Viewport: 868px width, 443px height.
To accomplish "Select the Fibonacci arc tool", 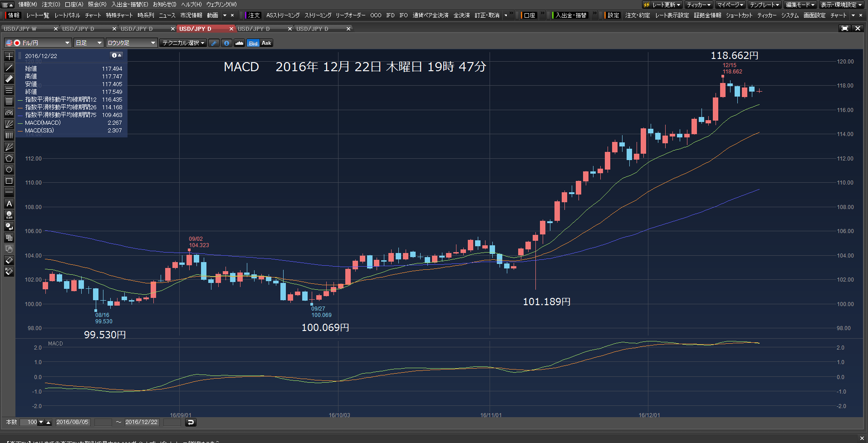I will (9, 113).
